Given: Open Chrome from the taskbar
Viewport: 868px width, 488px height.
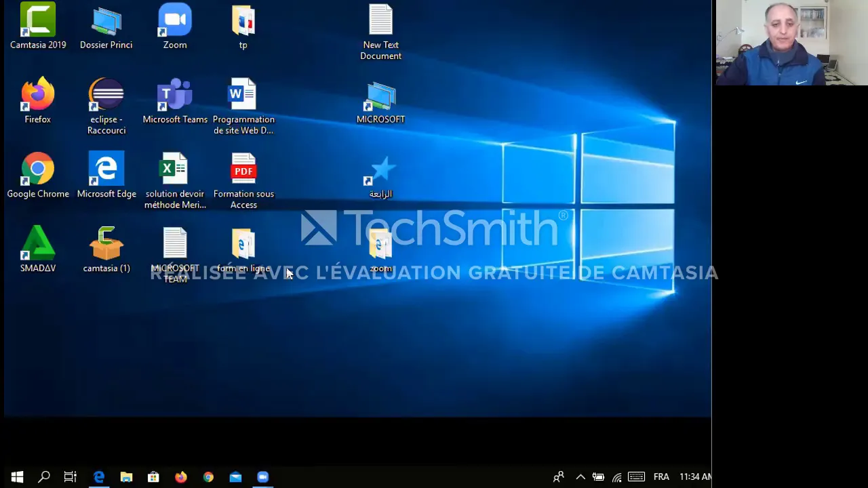Looking at the screenshot, I should [x=208, y=477].
